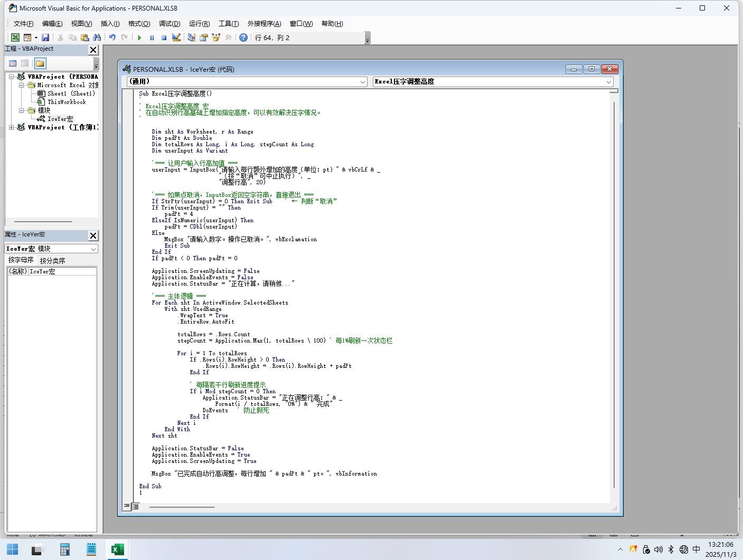Open Project Explorer from the toolbar

tap(192, 37)
